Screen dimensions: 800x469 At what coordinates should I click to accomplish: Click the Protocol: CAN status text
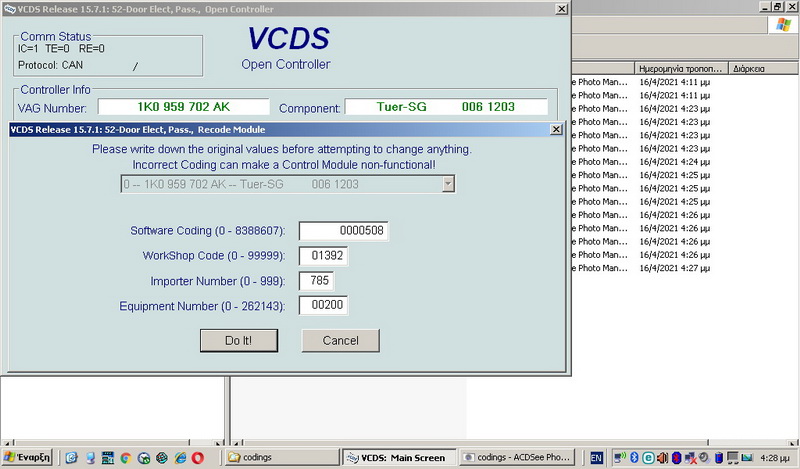tap(51, 65)
